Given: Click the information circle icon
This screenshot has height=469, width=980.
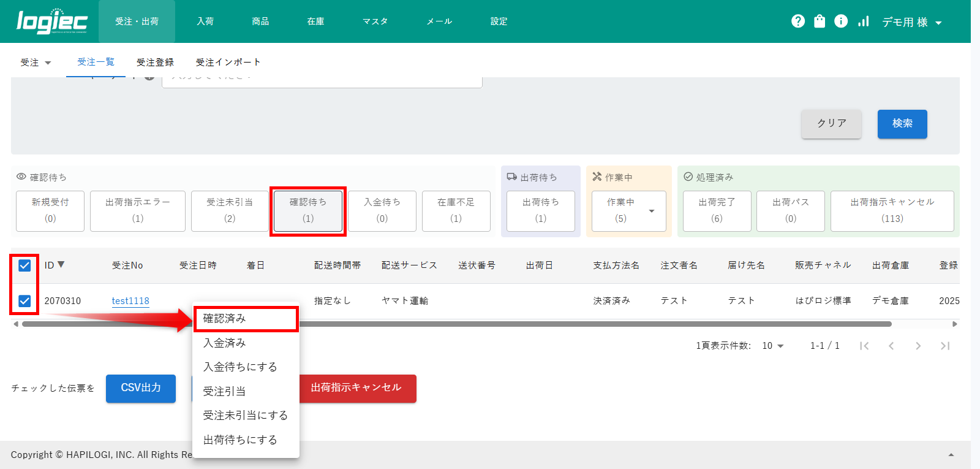Looking at the screenshot, I should (x=841, y=21).
